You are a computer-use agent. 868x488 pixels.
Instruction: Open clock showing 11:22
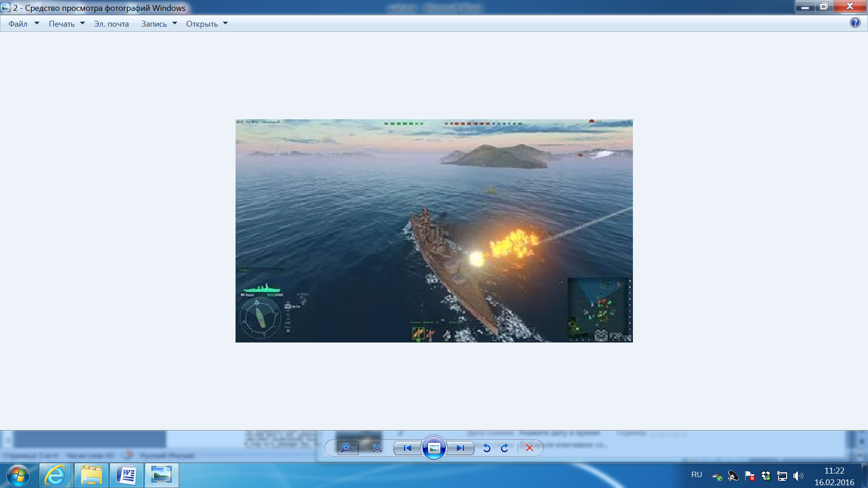[834, 476]
